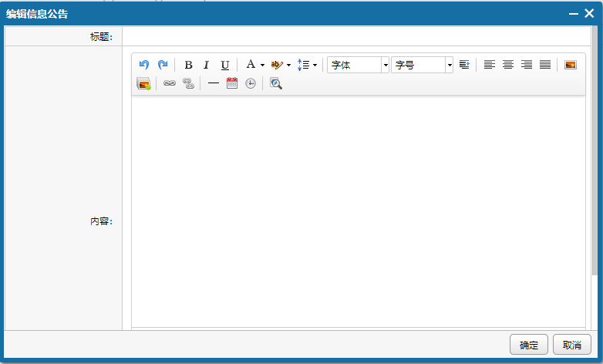This screenshot has width=603, height=364.
Task: Redo the last undone edit
Action: tap(163, 65)
